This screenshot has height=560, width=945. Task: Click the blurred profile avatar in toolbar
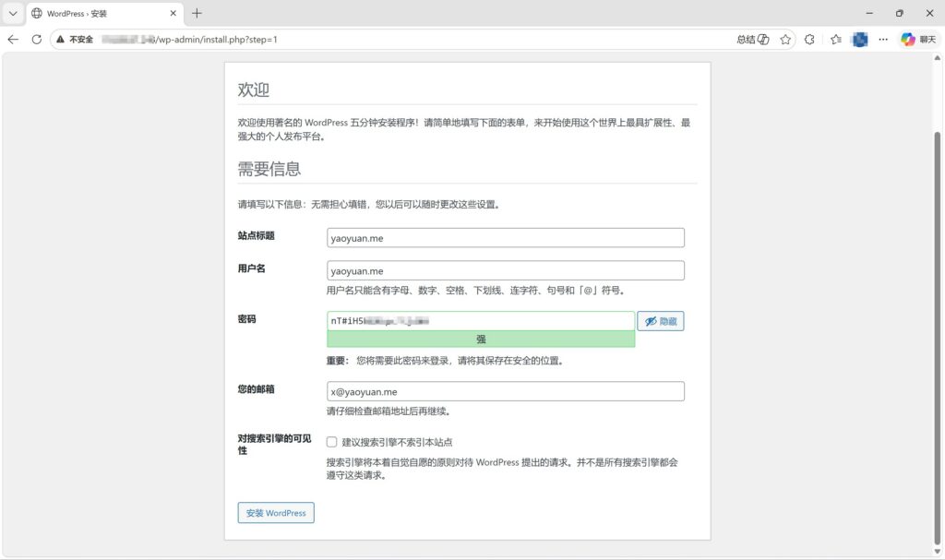coord(859,40)
